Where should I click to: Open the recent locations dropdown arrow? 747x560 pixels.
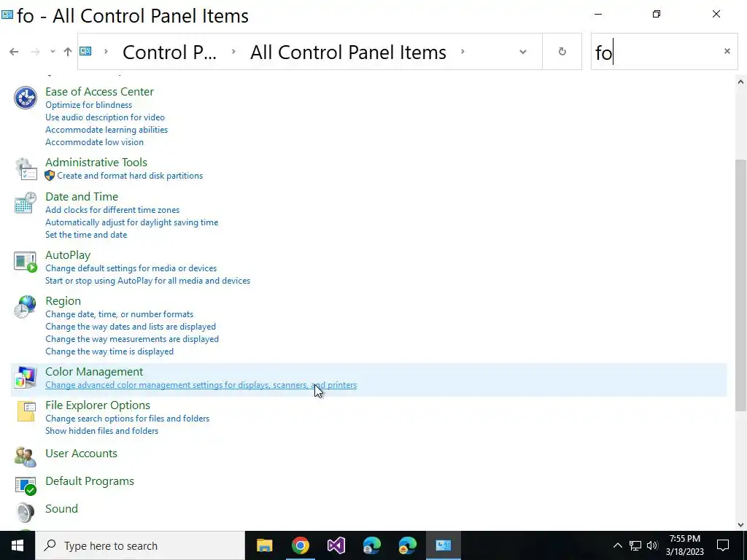[x=53, y=52]
